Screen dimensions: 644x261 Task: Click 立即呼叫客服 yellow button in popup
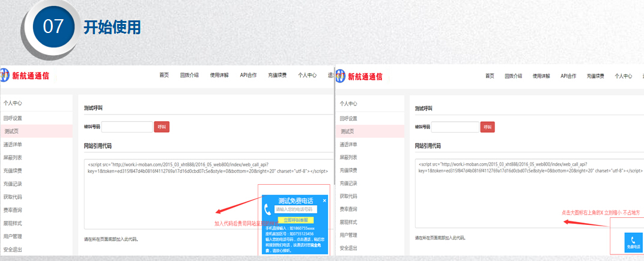point(296,220)
